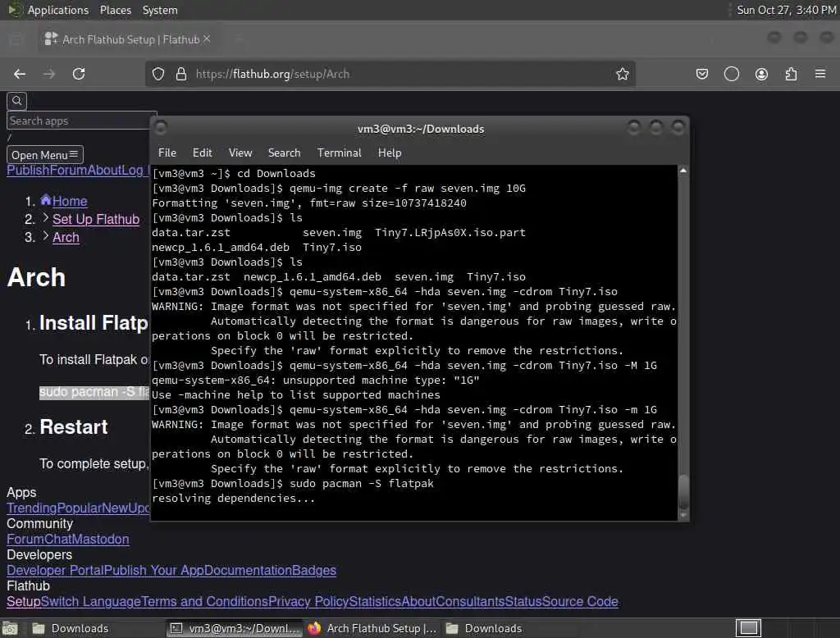Image resolution: width=840 pixels, height=638 pixels.
Task: Click the Open Menu button on Flathub
Action: tap(45, 155)
